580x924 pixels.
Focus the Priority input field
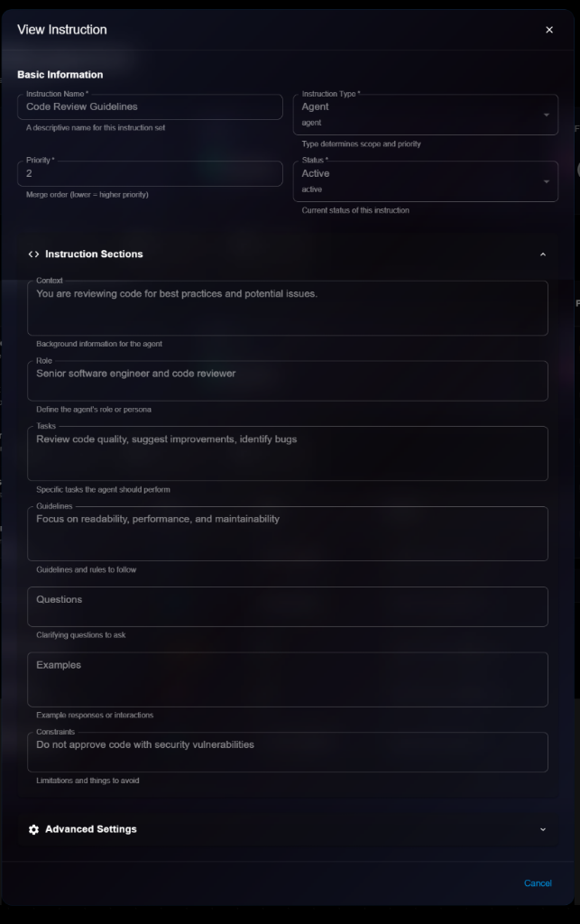pyautogui.click(x=150, y=173)
